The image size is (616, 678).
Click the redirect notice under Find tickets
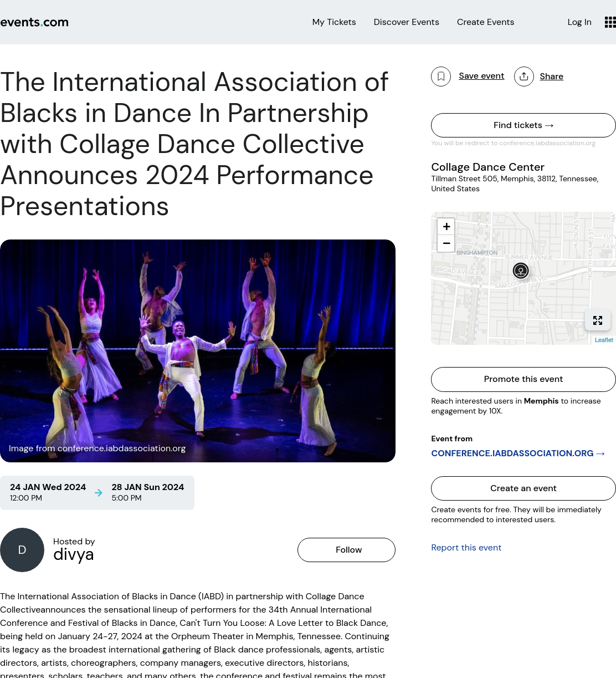tap(513, 143)
